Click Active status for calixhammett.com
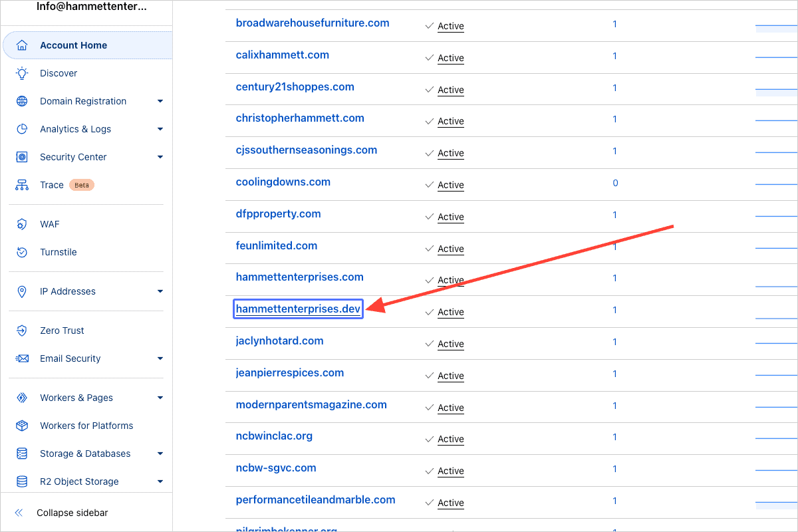The width and height of the screenshot is (798, 532). tap(450, 58)
